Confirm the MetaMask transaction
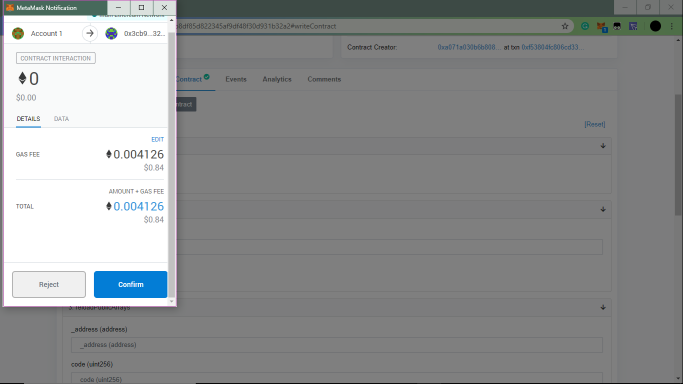This screenshot has height=384, width=683. pos(130,284)
